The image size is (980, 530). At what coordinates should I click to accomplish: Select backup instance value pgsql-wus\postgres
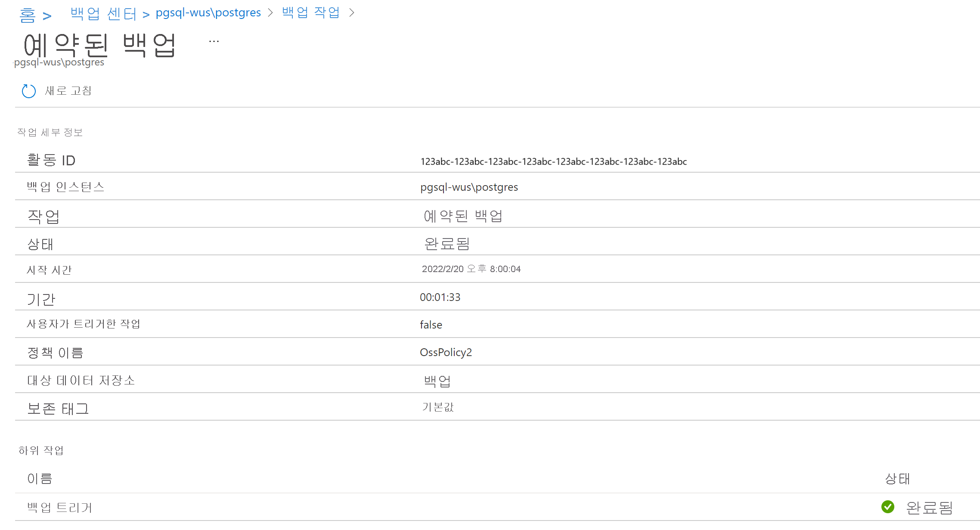pos(469,187)
